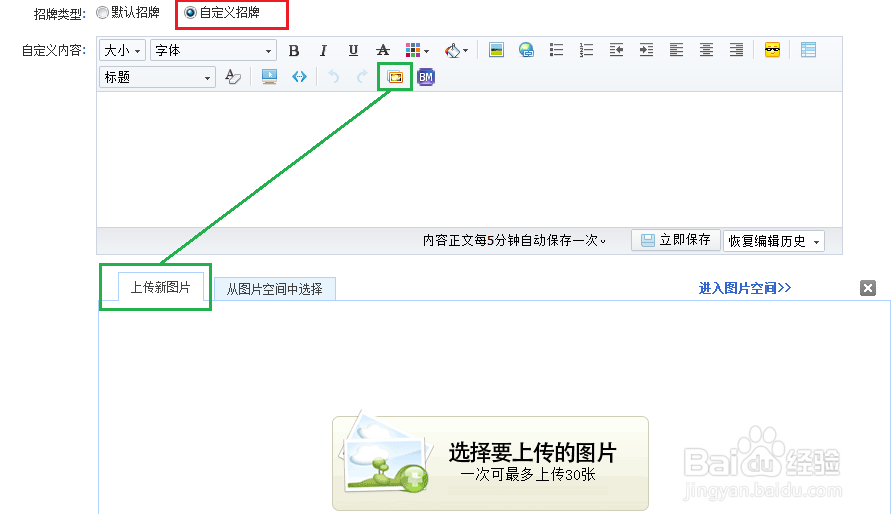The height and width of the screenshot is (521, 892).
Task: Open the 标题 heading style dropdown
Action: 158,77
